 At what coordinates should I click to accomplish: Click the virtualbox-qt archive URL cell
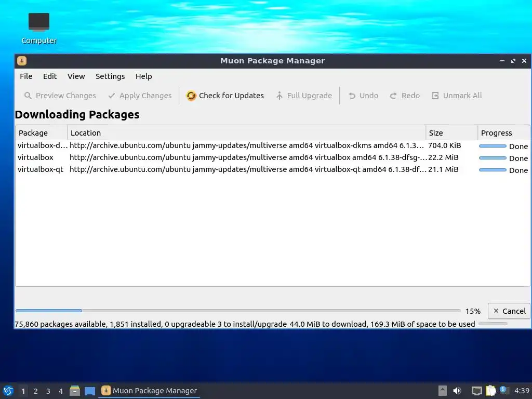click(247, 169)
